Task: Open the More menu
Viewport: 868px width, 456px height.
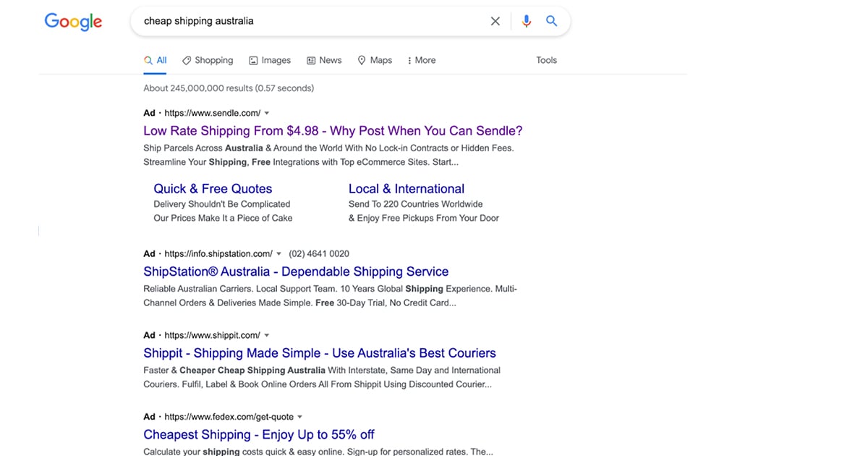Action: point(422,61)
